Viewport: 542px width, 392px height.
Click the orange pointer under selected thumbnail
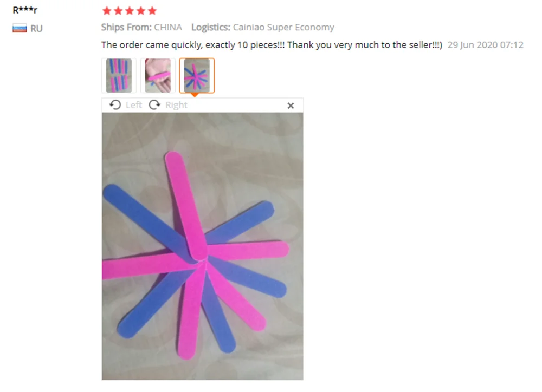[195, 95]
